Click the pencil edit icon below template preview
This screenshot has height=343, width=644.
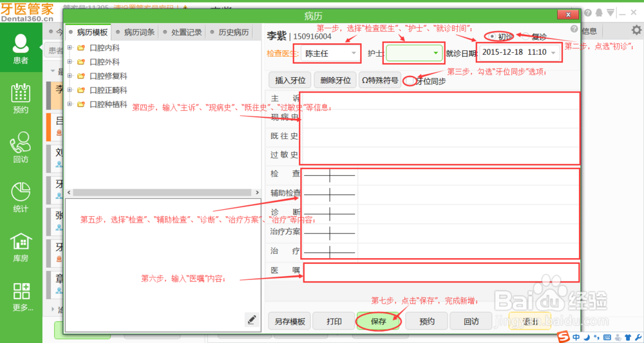(x=252, y=319)
